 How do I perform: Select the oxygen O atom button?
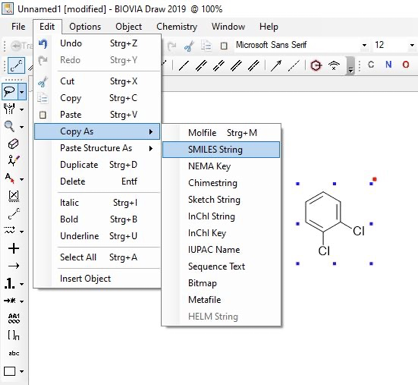406,64
